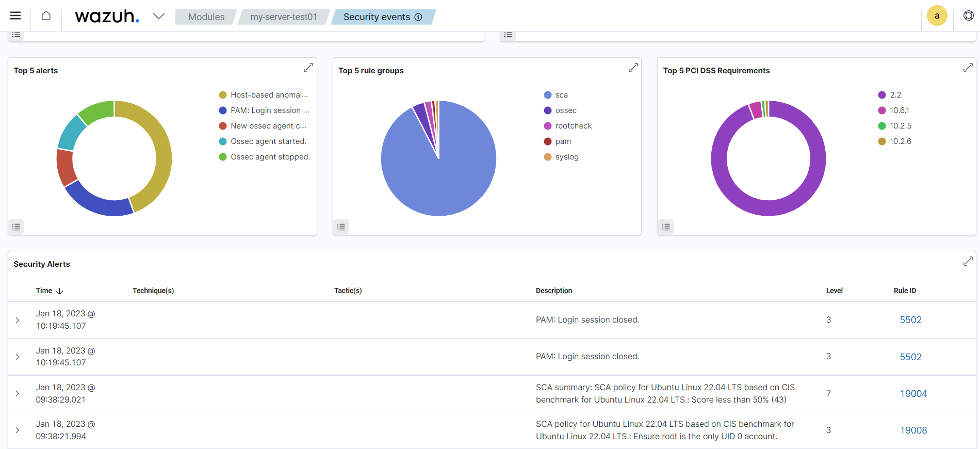980x449 pixels.
Task: Toggle the syslog legend entry
Action: coord(561,157)
